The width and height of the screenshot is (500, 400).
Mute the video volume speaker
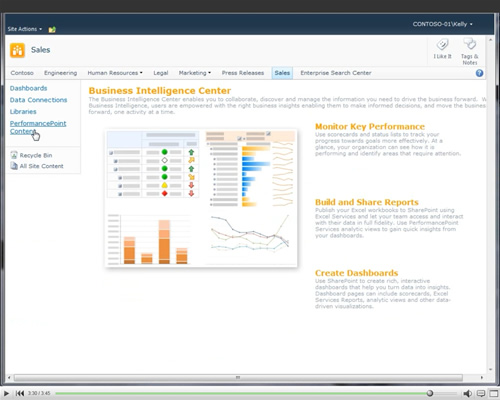(467, 394)
